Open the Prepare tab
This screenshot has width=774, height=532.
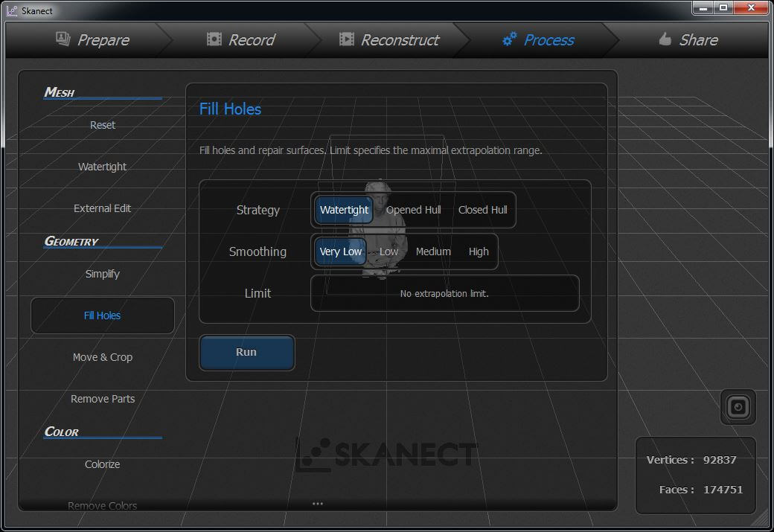point(92,39)
